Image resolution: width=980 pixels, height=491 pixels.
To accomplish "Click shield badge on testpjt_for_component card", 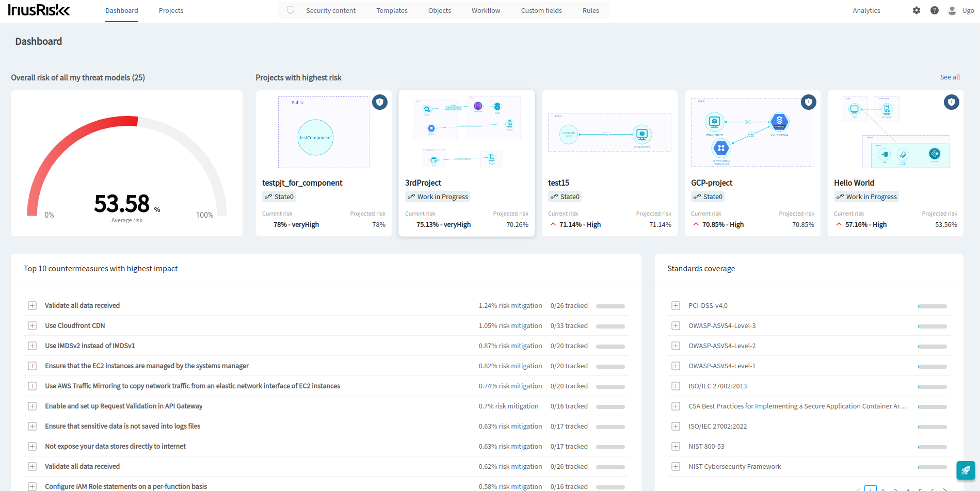I will 380,102.
